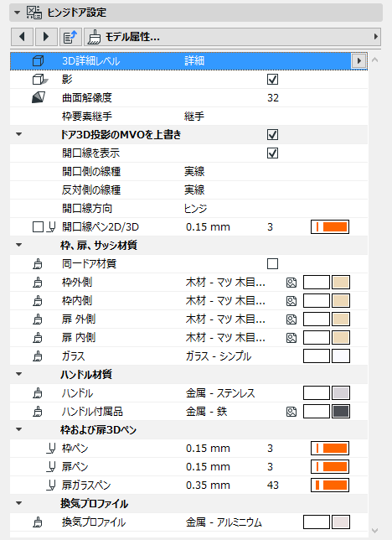Toggle the 開口線を表示 checkbox
This screenshot has height=540, width=392.
[272, 153]
